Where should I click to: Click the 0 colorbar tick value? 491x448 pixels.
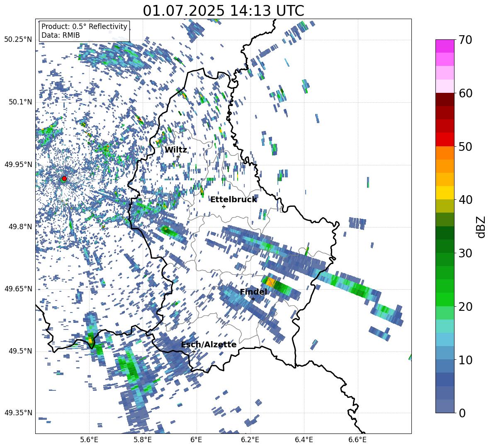[462, 413]
